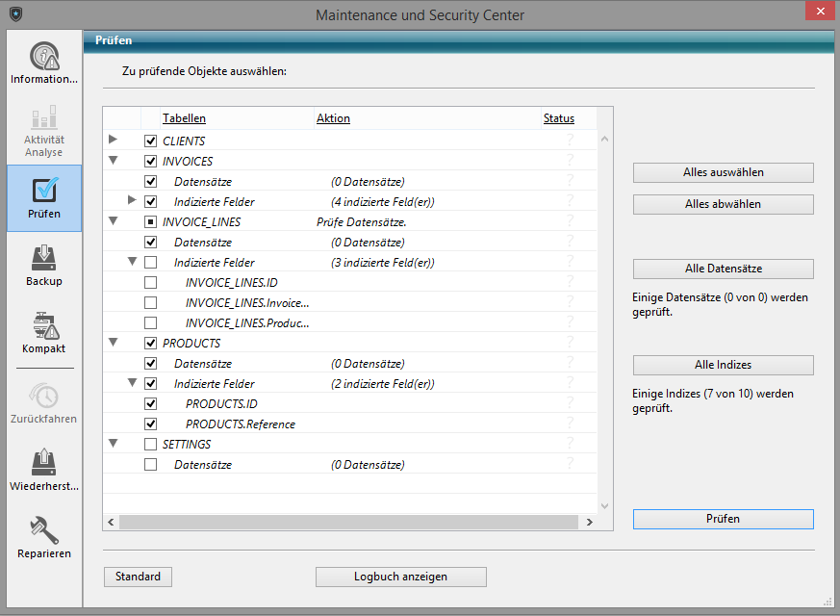The image size is (840, 616).
Task: Select the Kompakt sidebar icon
Action: pos(44,326)
